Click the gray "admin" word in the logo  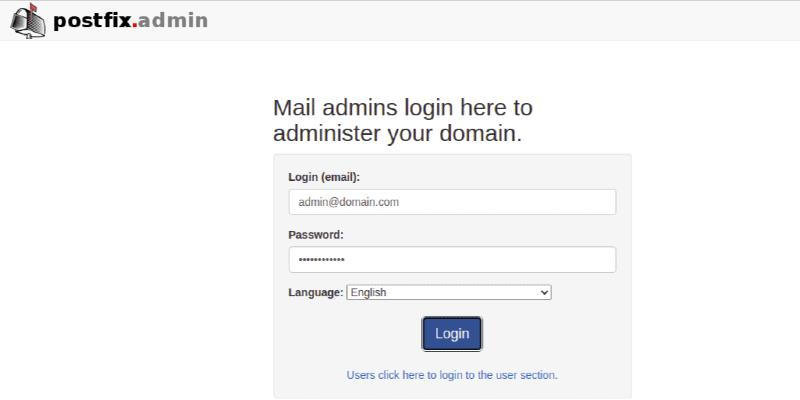coord(173,20)
